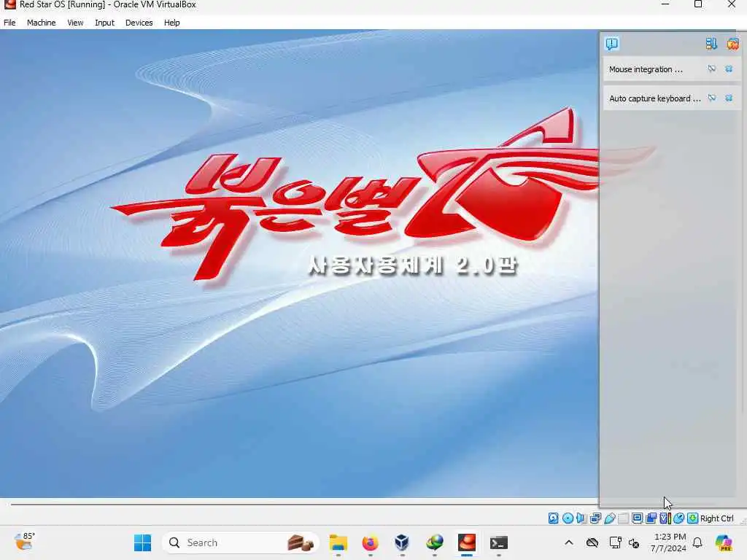The image size is (747, 560).
Task: Dismiss the Auto capture keyboard notification
Action: click(x=729, y=98)
